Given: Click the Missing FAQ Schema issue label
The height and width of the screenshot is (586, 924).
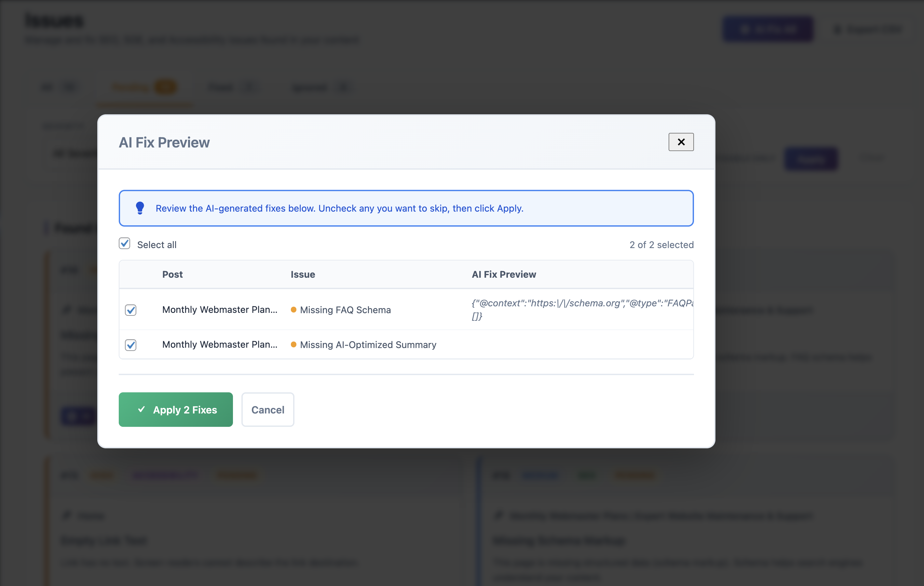Looking at the screenshot, I should tap(345, 310).
